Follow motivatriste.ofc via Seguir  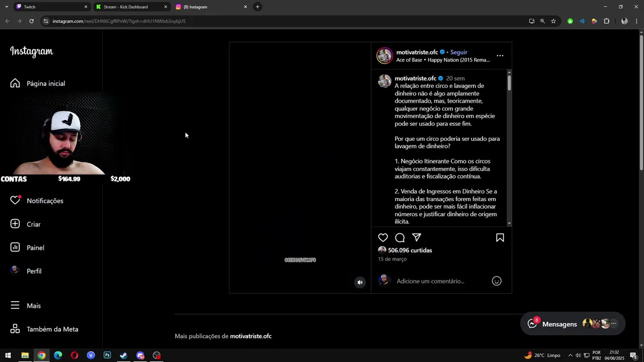click(459, 52)
